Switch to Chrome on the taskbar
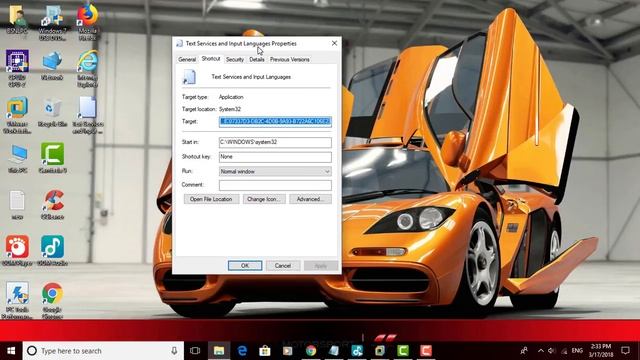The height and width of the screenshot is (360, 640). (x=311, y=351)
